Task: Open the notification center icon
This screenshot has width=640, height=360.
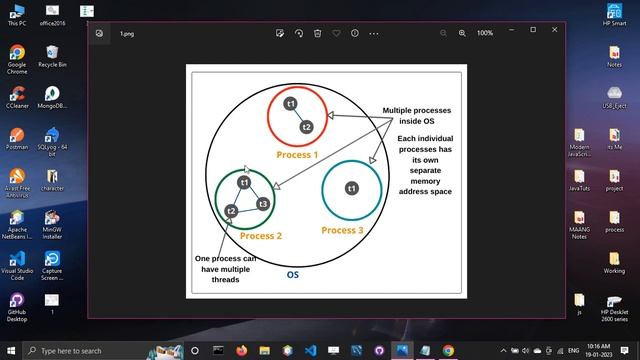Action: tap(624, 351)
